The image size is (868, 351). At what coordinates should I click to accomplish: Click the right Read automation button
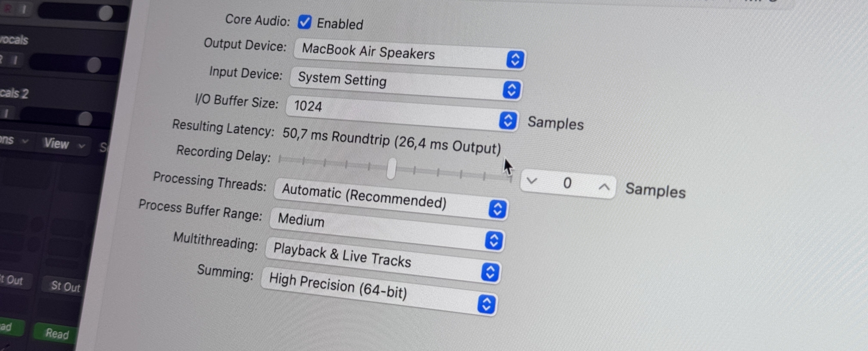click(56, 334)
